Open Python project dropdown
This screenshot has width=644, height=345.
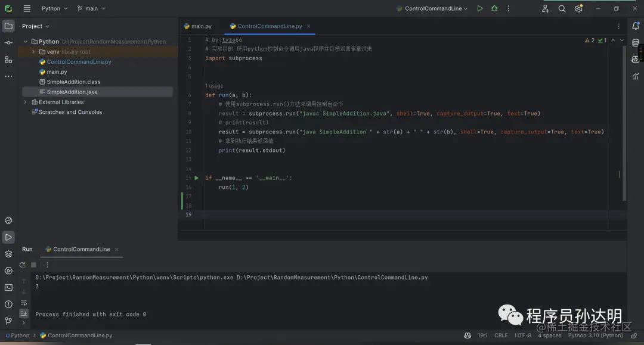[55, 8]
